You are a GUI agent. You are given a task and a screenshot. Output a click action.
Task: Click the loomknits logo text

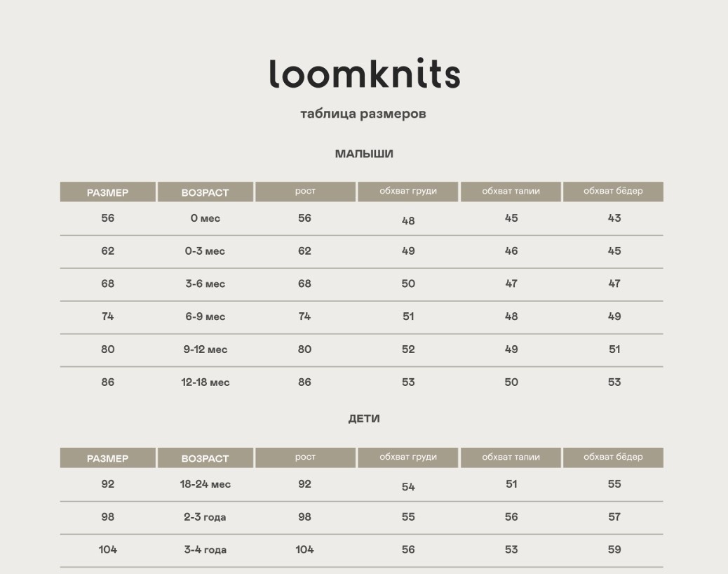(365, 74)
